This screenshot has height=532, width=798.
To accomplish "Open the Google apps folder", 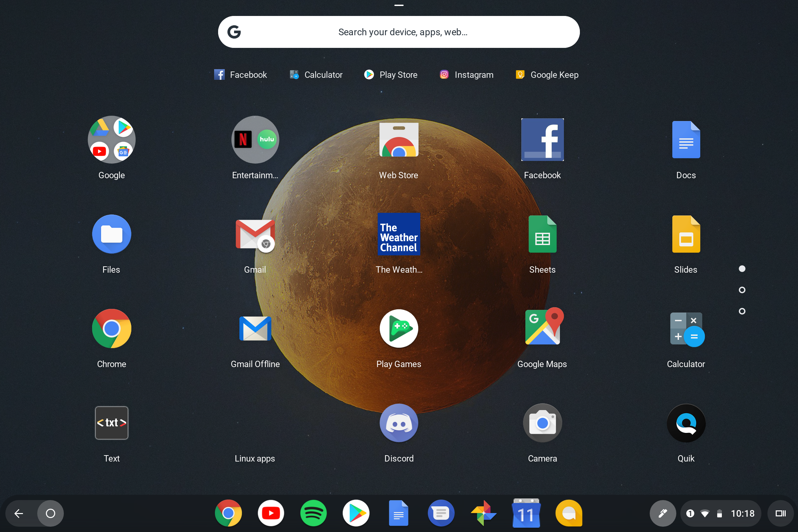I will point(112,139).
